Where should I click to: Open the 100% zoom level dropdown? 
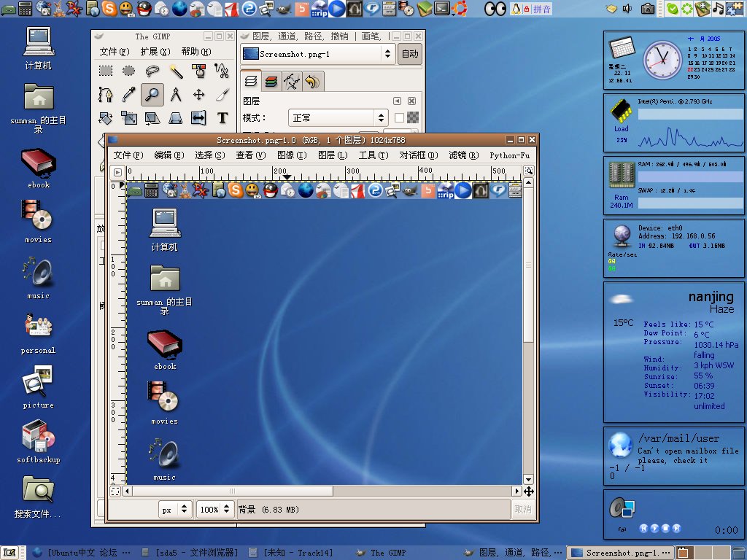(x=215, y=510)
